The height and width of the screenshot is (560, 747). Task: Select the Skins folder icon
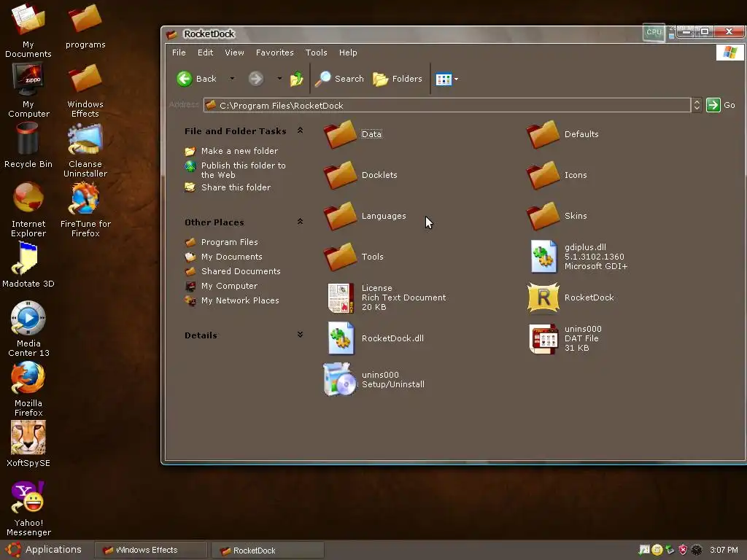(x=543, y=216)
